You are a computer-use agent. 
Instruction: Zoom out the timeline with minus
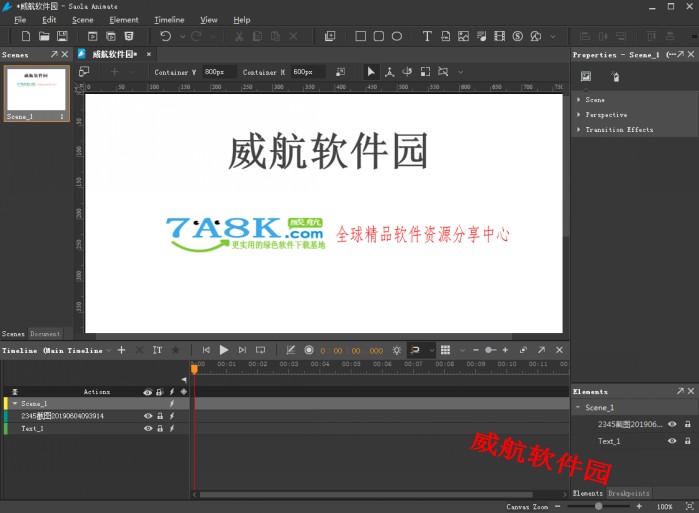click(476, 350)
